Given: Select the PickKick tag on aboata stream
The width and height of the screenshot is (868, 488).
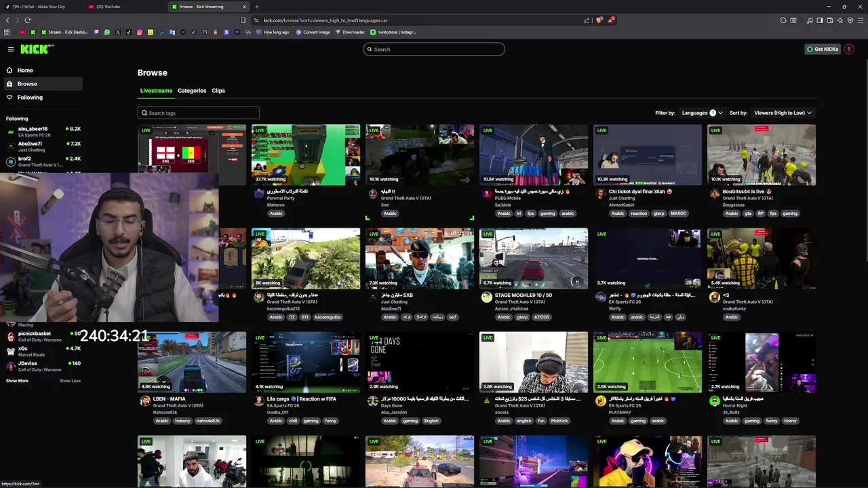Looking at the screenshot, I should pyautogui.click(x=559, y=421).
